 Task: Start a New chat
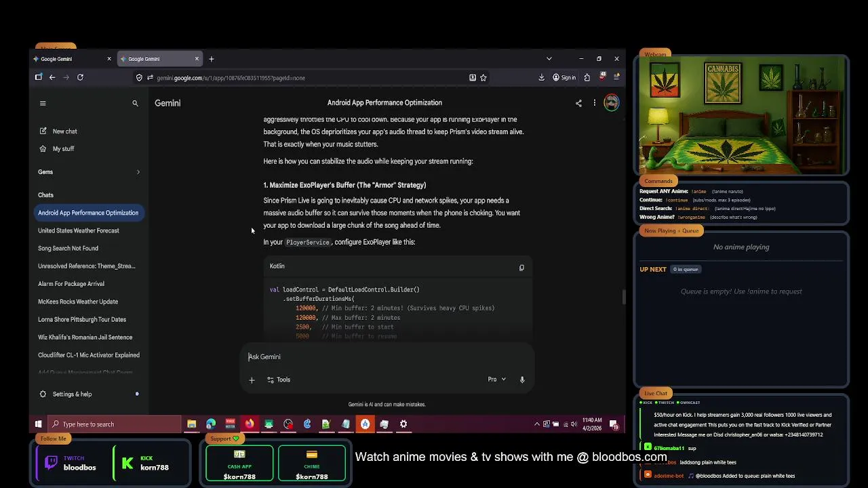pyautogui.click(x=58, y=131)
